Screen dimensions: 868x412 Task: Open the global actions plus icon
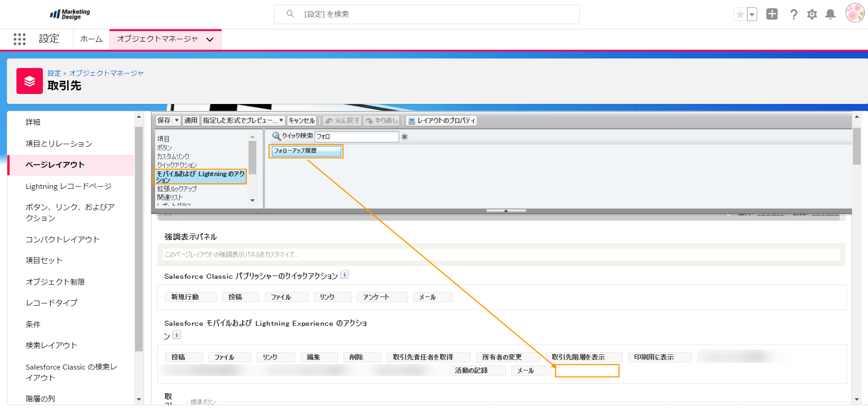pyautogui.click(x=772, y=14)
